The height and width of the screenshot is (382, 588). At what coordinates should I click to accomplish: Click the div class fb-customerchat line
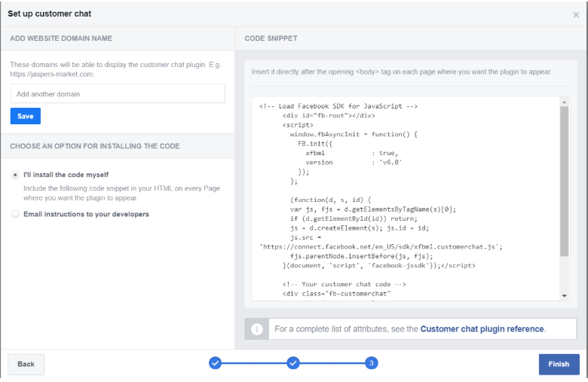pos(336,294)
